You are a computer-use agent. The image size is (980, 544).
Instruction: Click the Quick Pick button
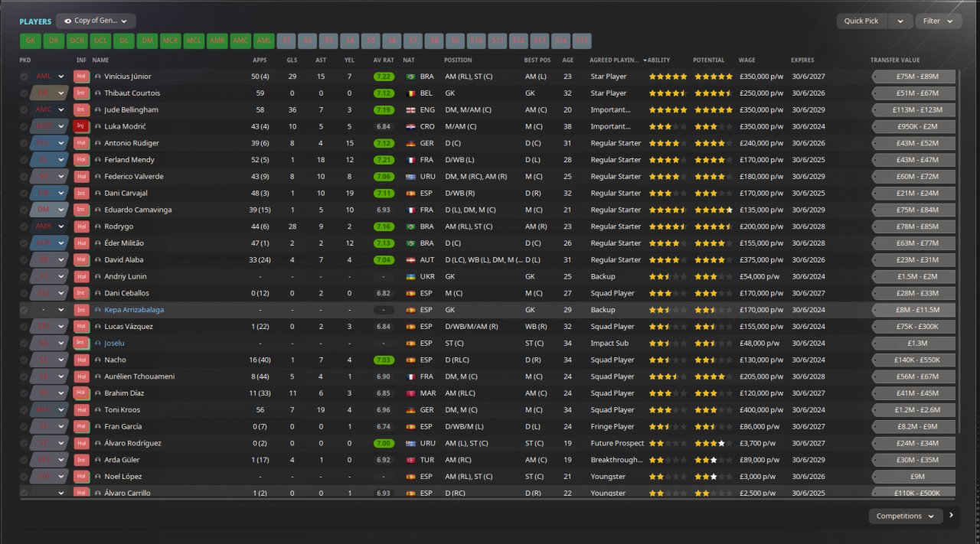click(862, 21)
